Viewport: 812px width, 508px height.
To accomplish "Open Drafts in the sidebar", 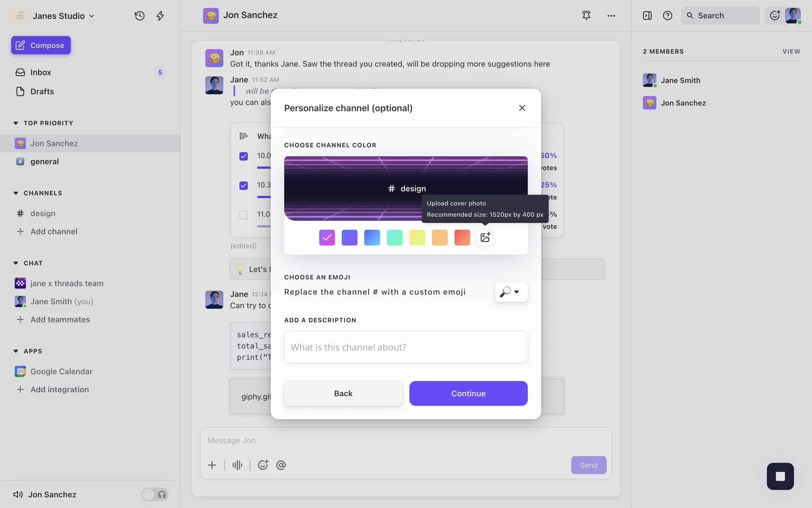I will 42,91.
